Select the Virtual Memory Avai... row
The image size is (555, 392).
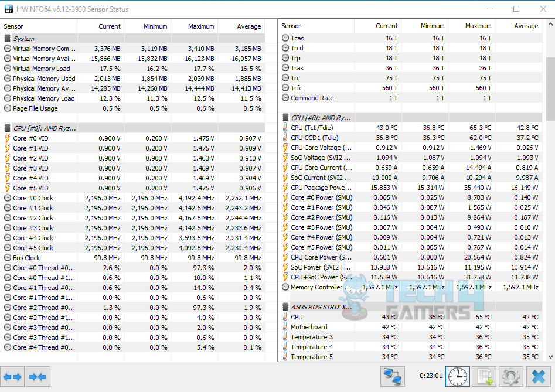pos(132,59)
